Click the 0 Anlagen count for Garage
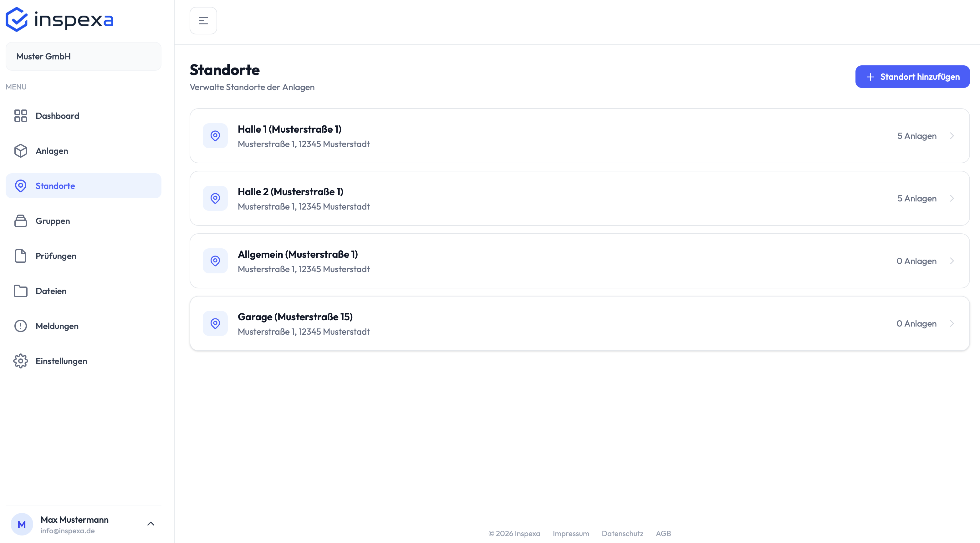Image resolution: width=980 pixels, height=543 pixels. (916, 323)
